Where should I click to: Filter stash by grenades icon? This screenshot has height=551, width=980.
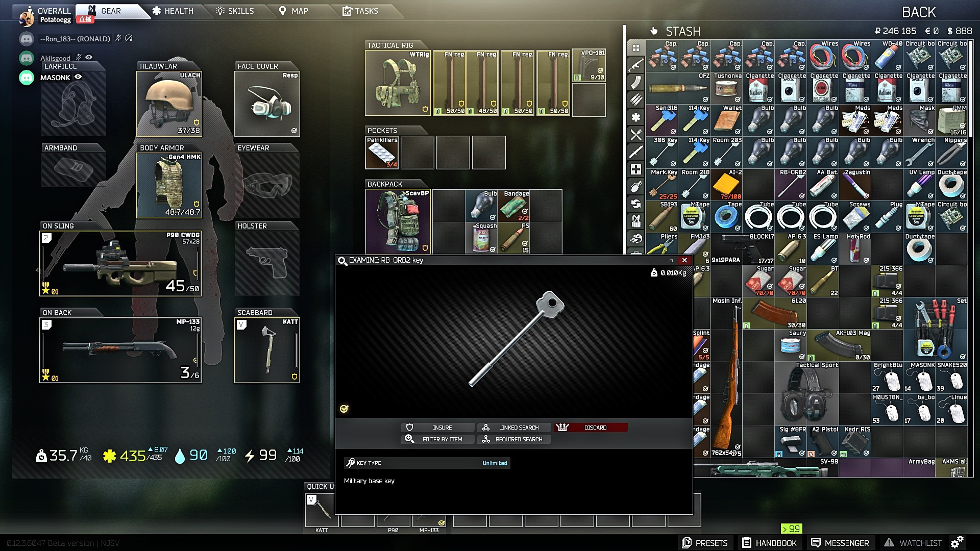pyautogui.click(x=636, y=187)
